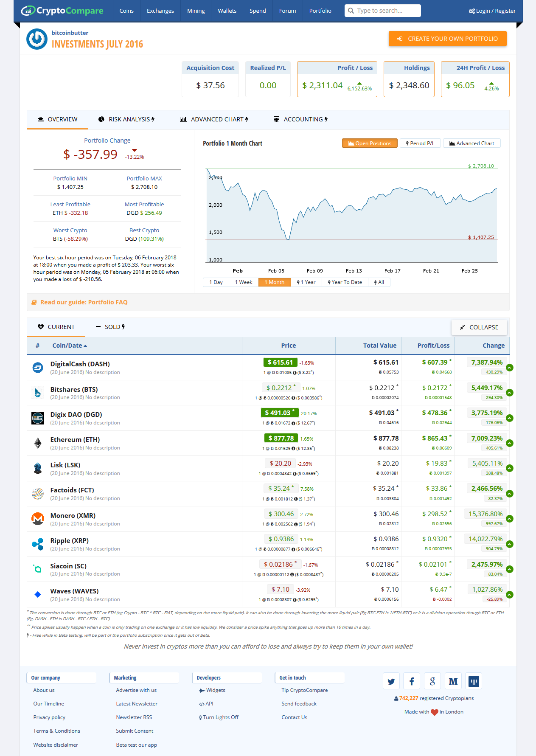Sort by Total Value column header
Viewport: 536px width, 756px height.
[x=380, y=346]
